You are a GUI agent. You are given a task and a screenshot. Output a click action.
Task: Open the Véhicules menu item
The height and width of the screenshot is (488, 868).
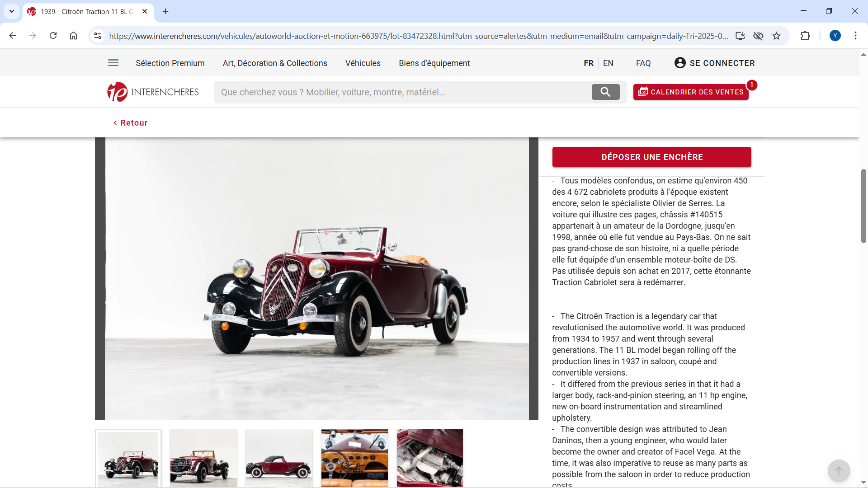pyautogui.click(x=363, y=63)
